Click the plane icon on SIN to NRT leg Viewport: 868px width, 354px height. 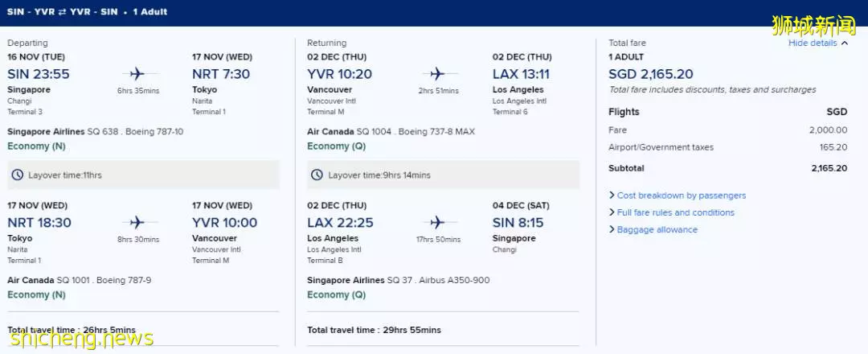click(x=137, y=74)
